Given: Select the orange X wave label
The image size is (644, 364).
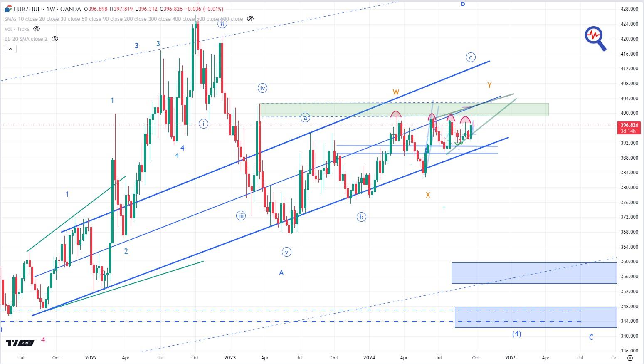Looking at the screenshot, I should [428, 195].
